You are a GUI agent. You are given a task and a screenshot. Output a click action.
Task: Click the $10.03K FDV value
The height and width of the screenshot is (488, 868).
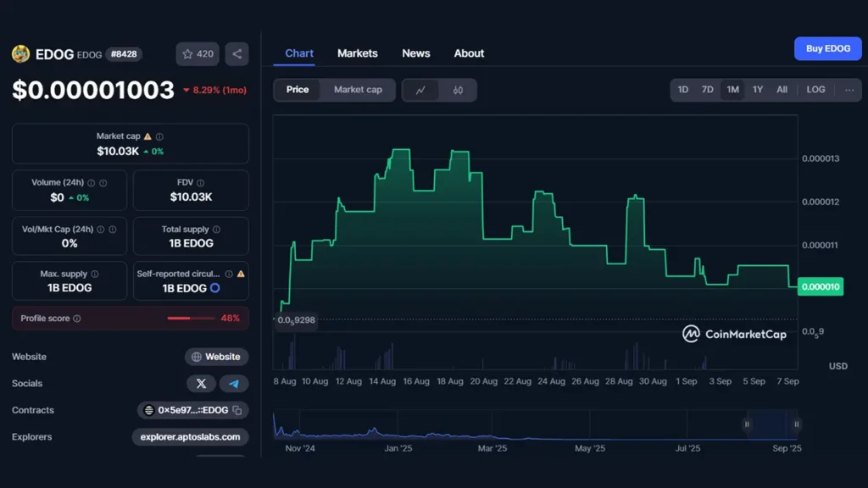191,197
